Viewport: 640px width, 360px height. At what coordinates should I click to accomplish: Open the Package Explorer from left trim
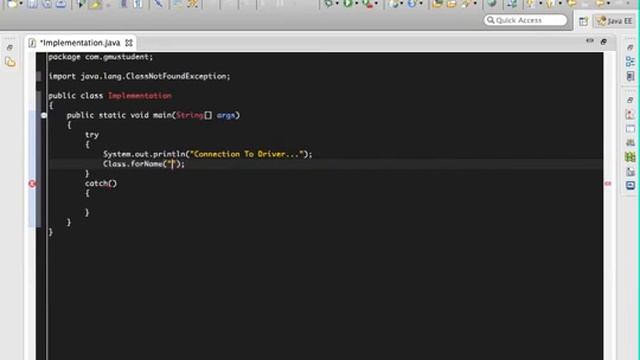(10, 62)
